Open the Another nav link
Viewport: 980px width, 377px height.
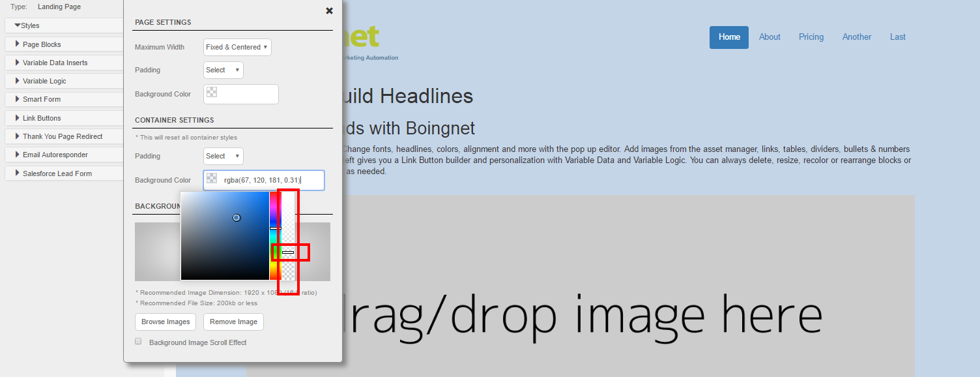[x=857, y=37]
